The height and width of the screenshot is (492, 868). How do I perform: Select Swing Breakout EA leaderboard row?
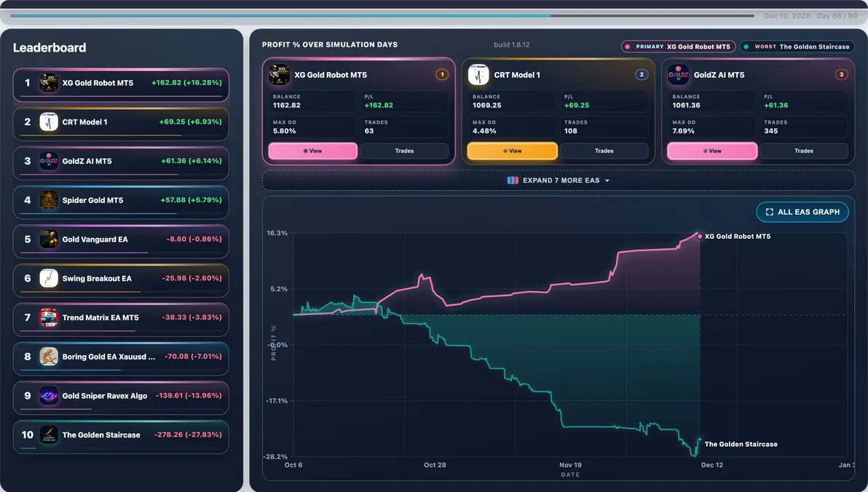click(x=121, y=279)
